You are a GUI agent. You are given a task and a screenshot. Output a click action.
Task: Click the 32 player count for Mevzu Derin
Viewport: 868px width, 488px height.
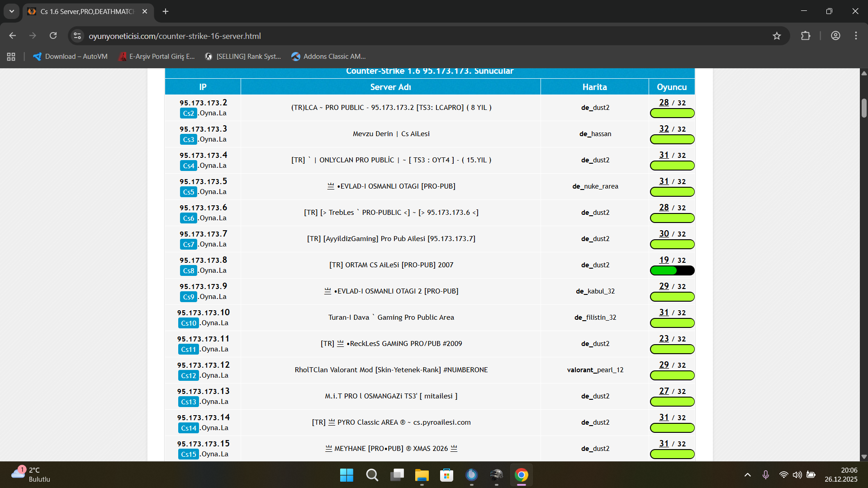coord(664,129)
